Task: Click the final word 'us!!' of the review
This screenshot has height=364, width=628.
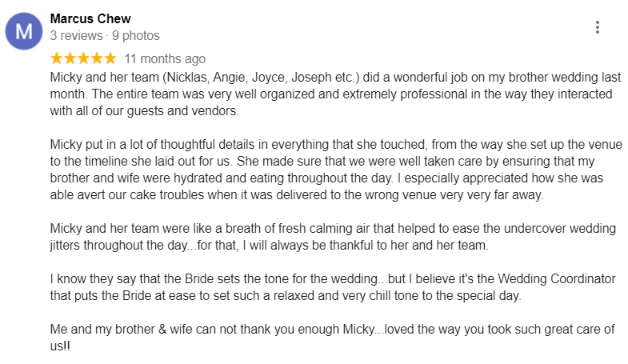Action: [x=60, y=346]
